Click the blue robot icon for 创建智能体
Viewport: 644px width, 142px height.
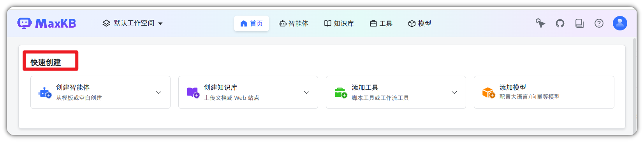(45, 92)
